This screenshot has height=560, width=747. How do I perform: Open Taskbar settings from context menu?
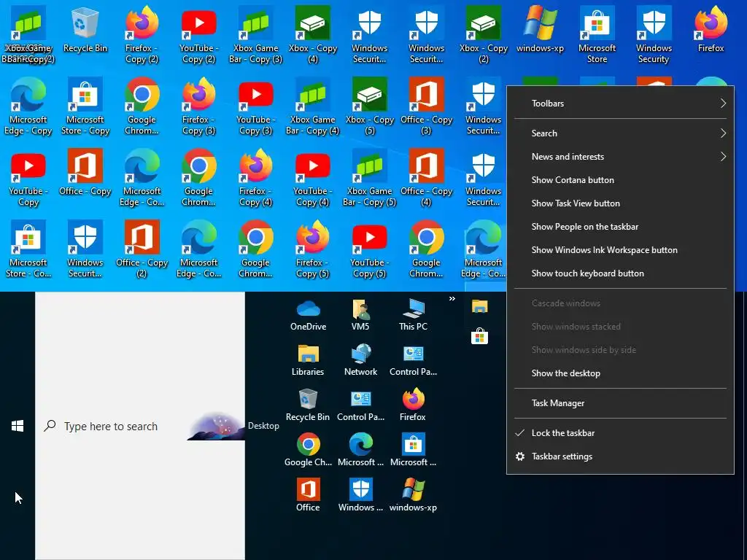(x=620, y=456)
